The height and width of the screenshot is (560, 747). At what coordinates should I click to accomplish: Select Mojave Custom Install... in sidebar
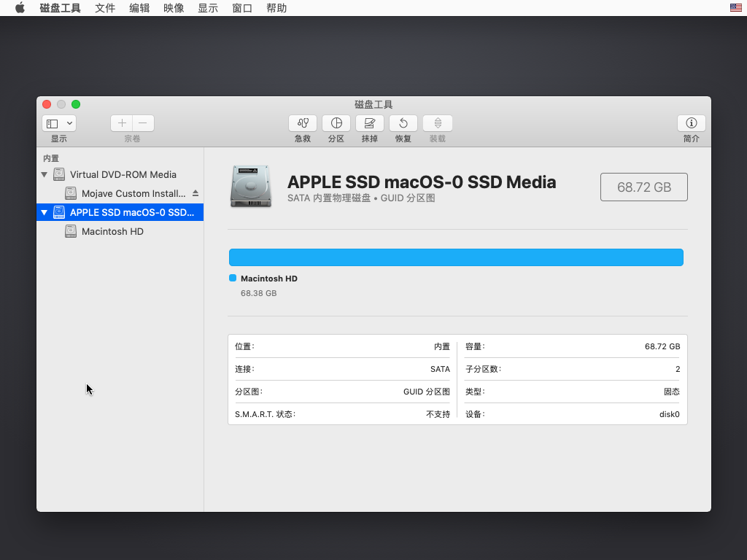[x=120, y=193]
